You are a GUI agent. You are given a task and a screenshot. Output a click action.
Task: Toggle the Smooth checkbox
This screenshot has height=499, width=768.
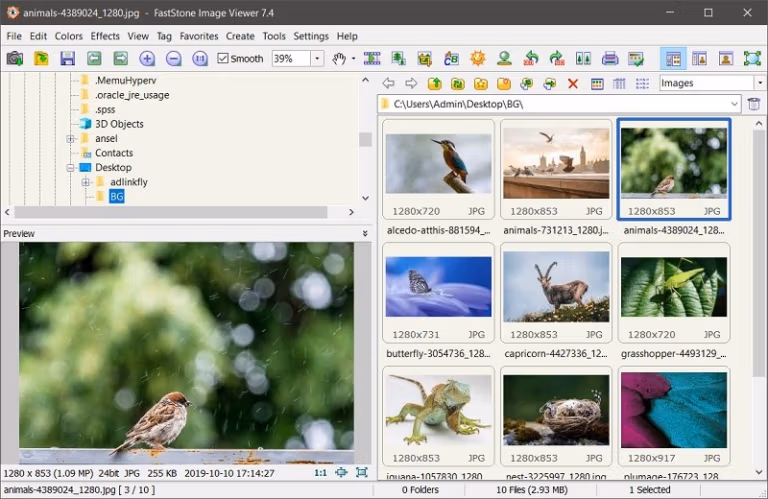[x=223, y=59]
